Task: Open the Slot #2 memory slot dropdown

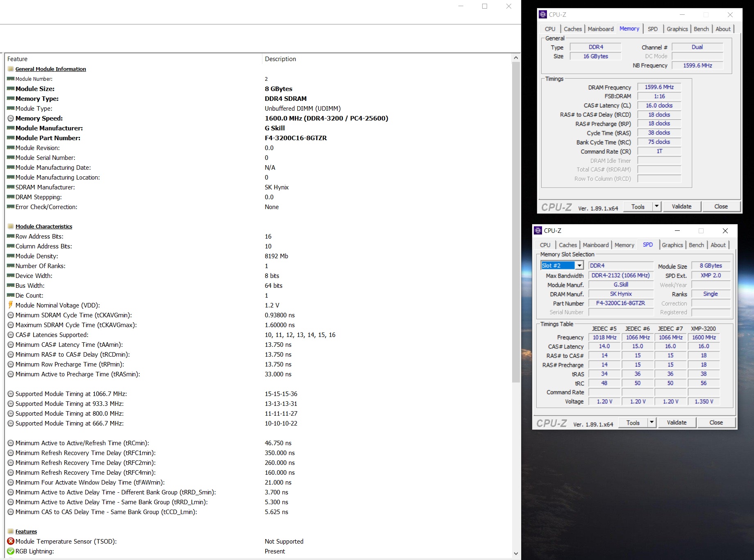Action: [x=579, y=266]
